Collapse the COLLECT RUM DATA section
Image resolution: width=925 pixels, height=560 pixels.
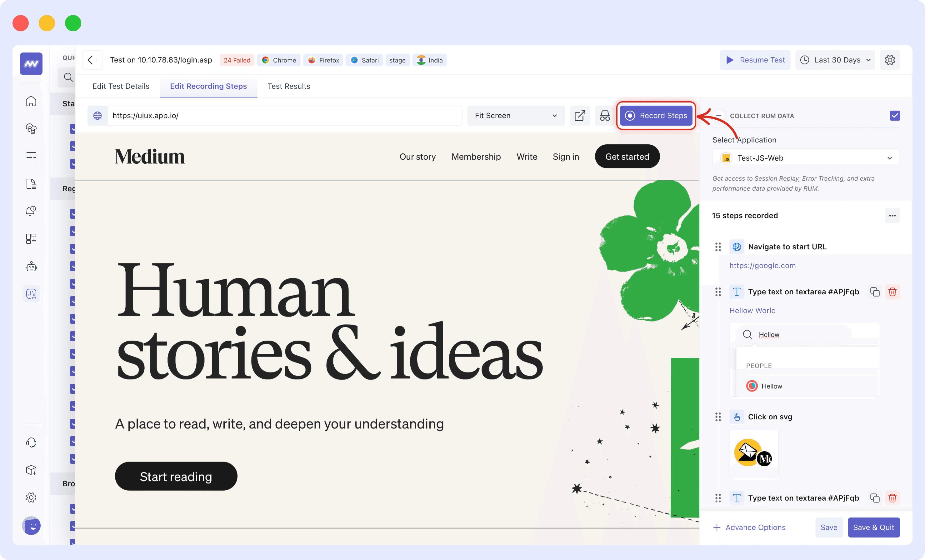click(x=718, y=116)
